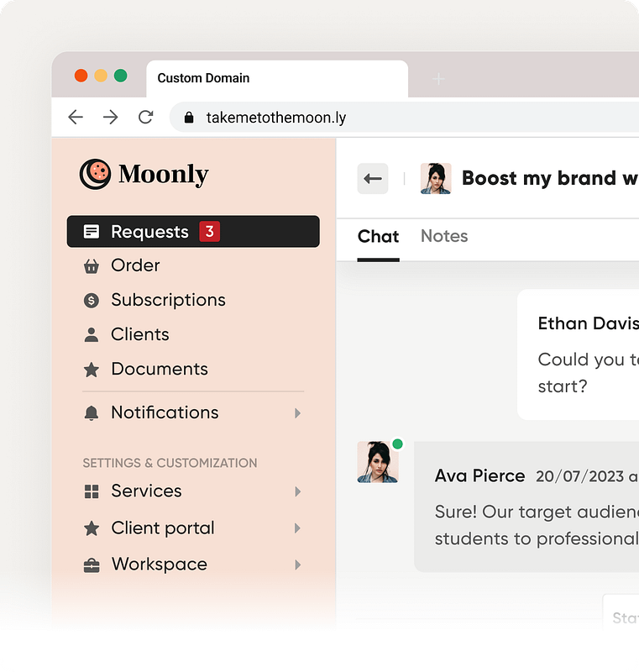This screenshot has width=639, height=672.
Task: Click Ethan Davis's message text
Action: pyautogui.click(x=589, y=373)
